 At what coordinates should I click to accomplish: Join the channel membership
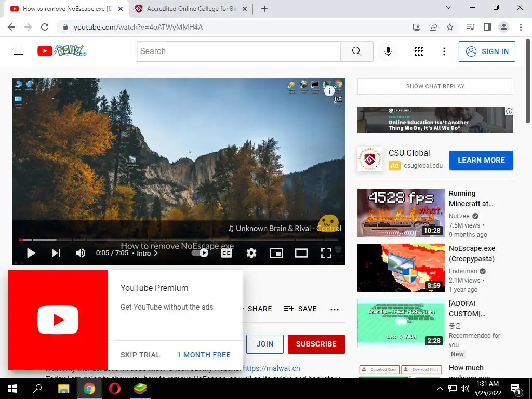tap(265, 344)
